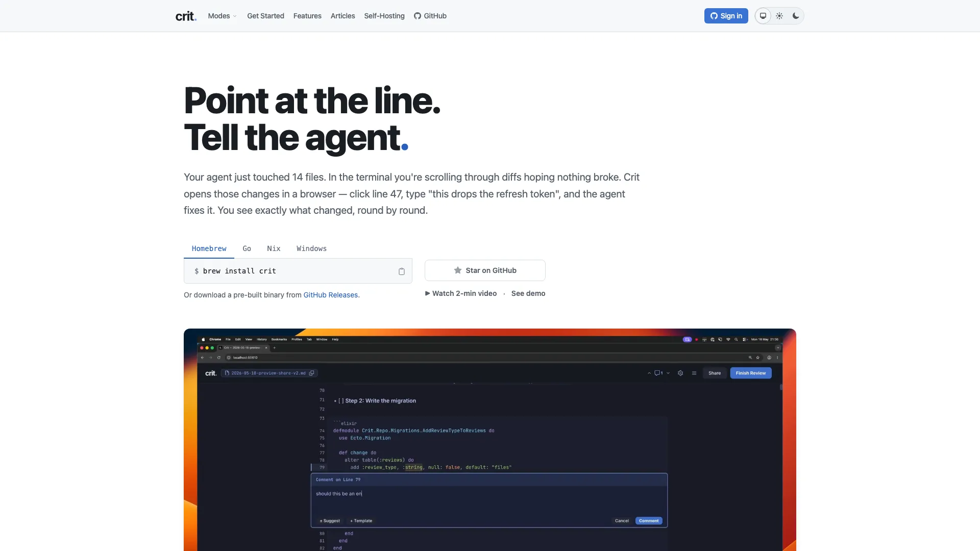Open the GitHub link in the navbar
The image size is (980, 551).
click(430, 16)
